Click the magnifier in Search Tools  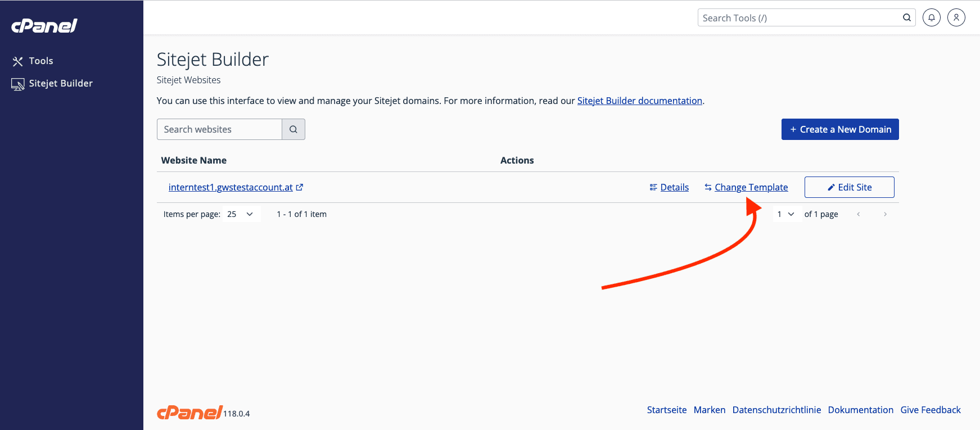(906, 18)
